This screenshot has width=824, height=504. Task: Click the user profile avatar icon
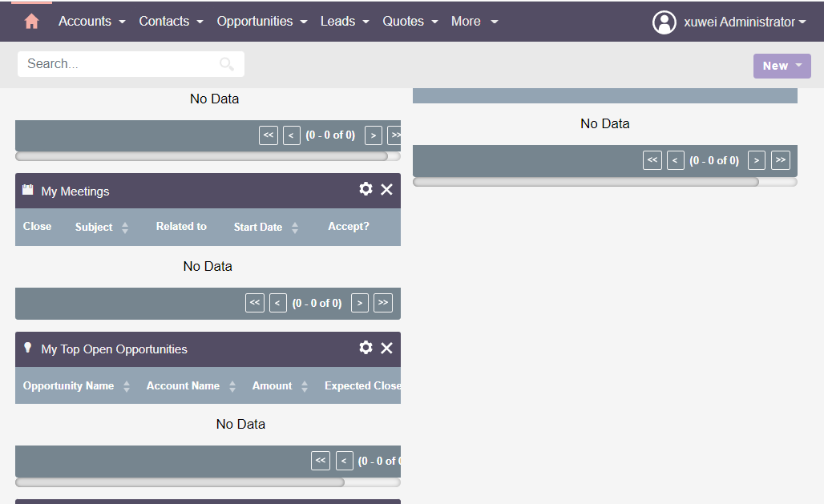pyautogui.click(x=664, y=22)
